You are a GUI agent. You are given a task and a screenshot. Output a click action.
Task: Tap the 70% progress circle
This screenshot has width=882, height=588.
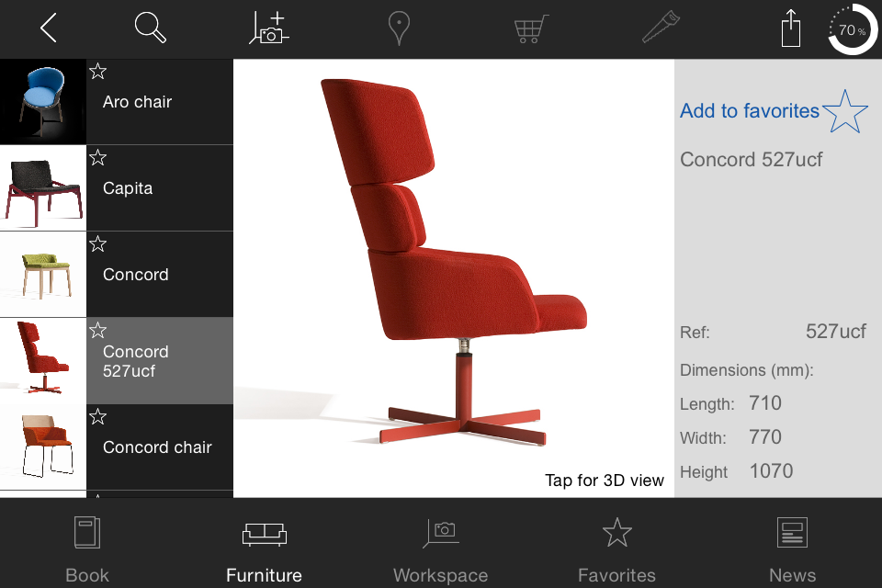853,29
